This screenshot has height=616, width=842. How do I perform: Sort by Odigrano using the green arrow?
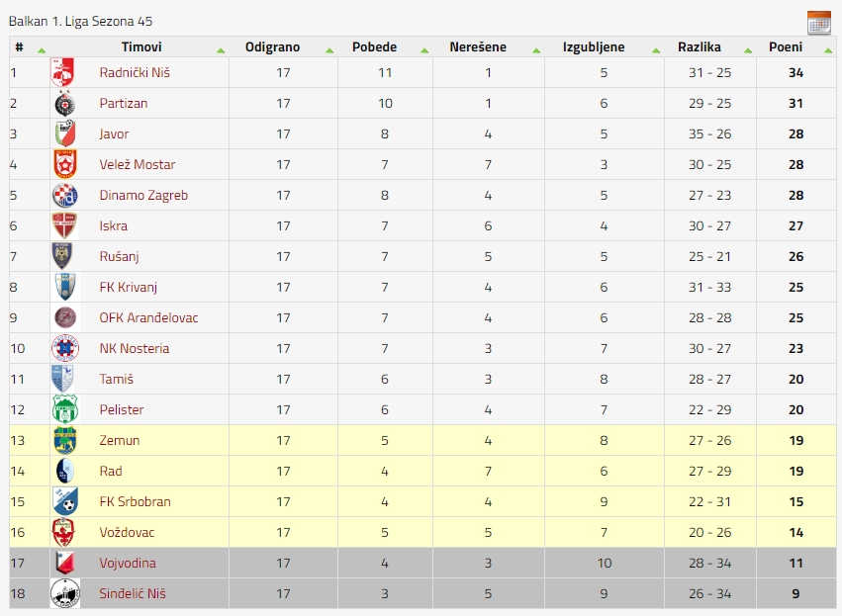click(x=329, y=50)
